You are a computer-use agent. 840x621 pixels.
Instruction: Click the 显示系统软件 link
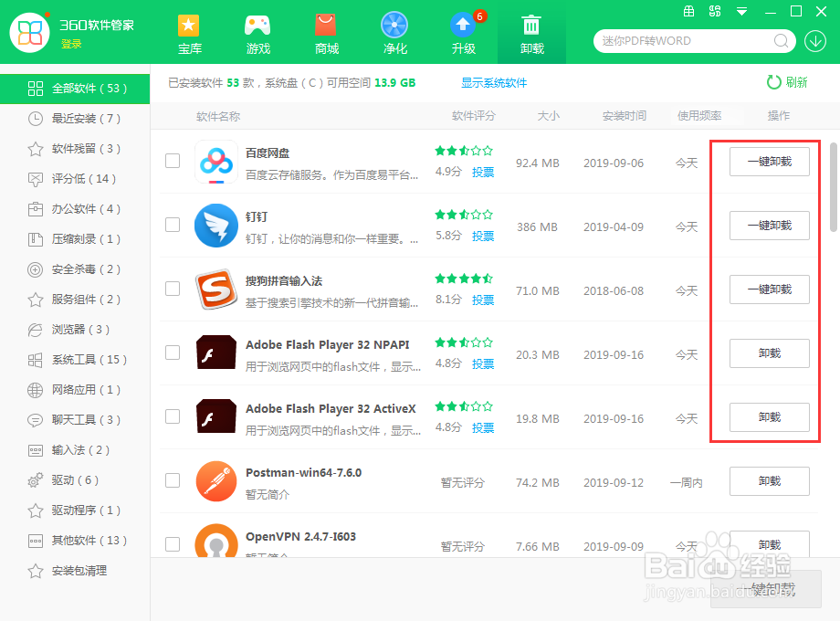494,81
